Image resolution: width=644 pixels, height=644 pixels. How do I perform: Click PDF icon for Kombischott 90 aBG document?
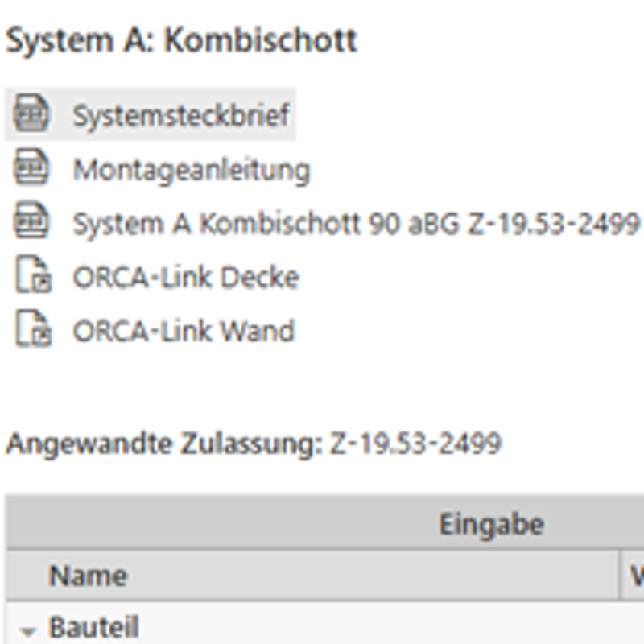32,222
